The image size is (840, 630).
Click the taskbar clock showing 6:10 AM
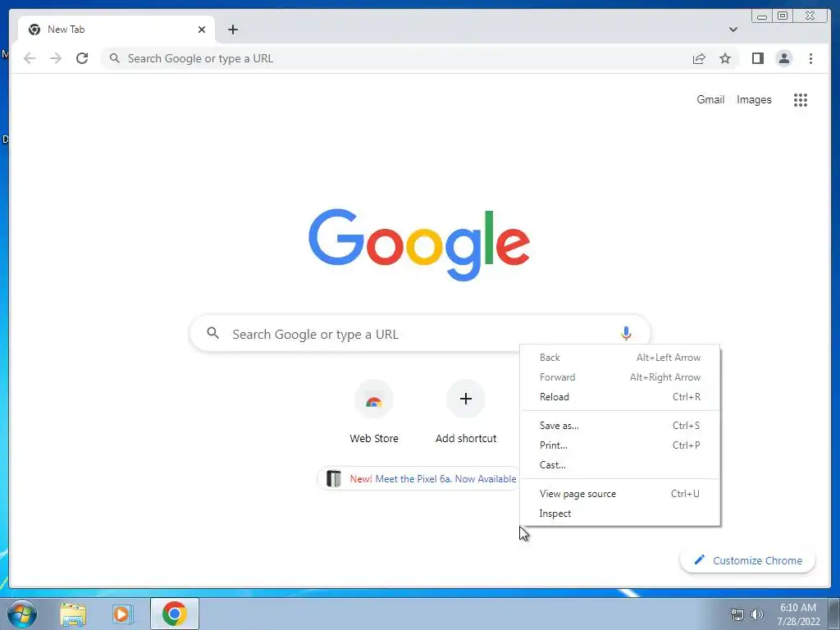click(798, 614)
